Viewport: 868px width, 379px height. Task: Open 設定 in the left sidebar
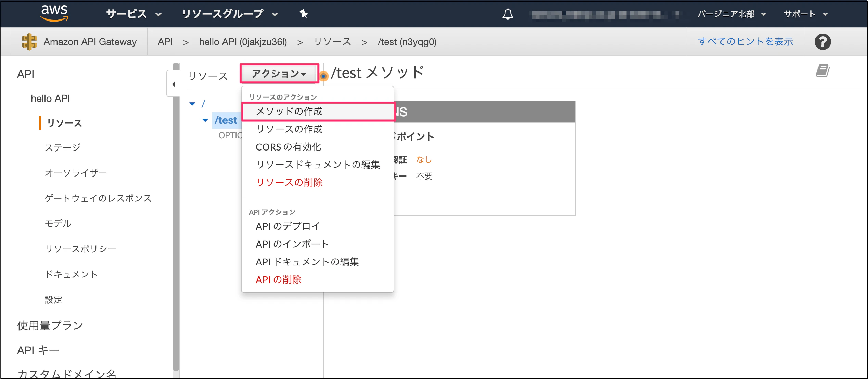(x=54, y=299)
